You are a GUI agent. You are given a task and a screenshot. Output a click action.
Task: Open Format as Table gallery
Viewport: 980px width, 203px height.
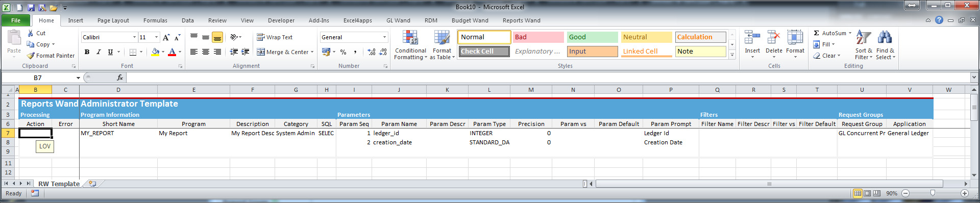[442, 45]
